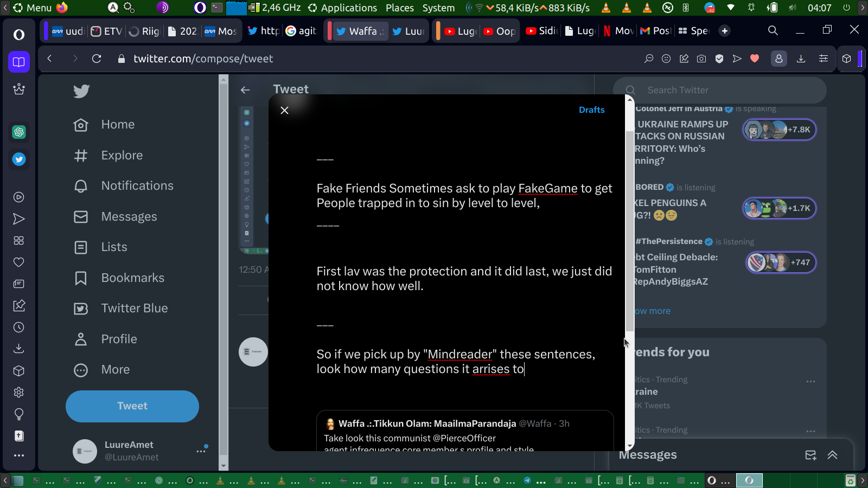The height and width of the screenshot is (488, 868).
Task: Switch to the Oop YouTube tab
Action: point(500,31)
